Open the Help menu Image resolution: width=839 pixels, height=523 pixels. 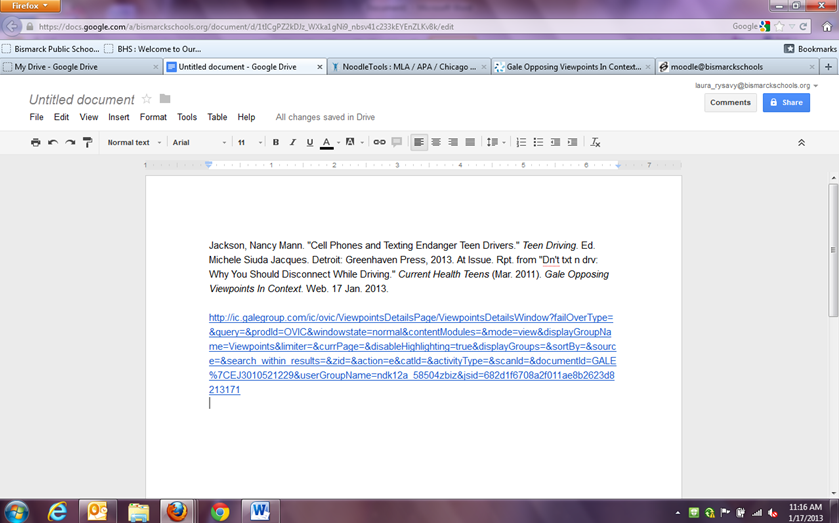point(246,117)
